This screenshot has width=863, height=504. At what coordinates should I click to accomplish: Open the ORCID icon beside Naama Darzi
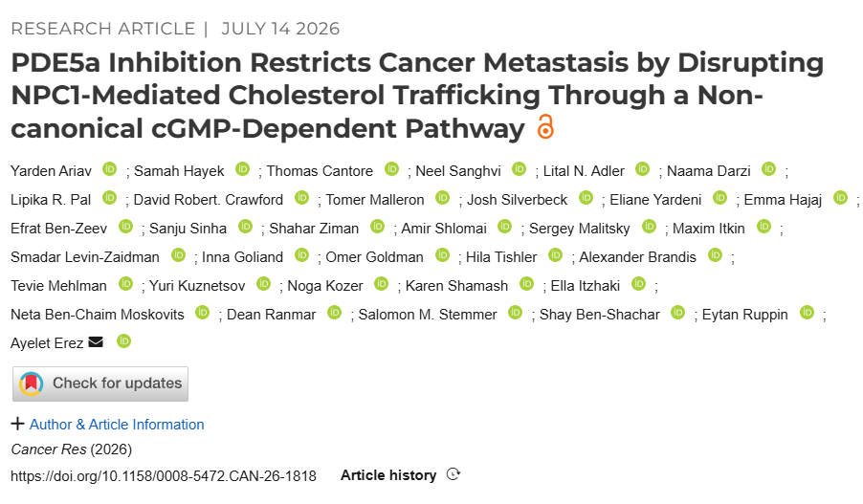coord(769,169)
